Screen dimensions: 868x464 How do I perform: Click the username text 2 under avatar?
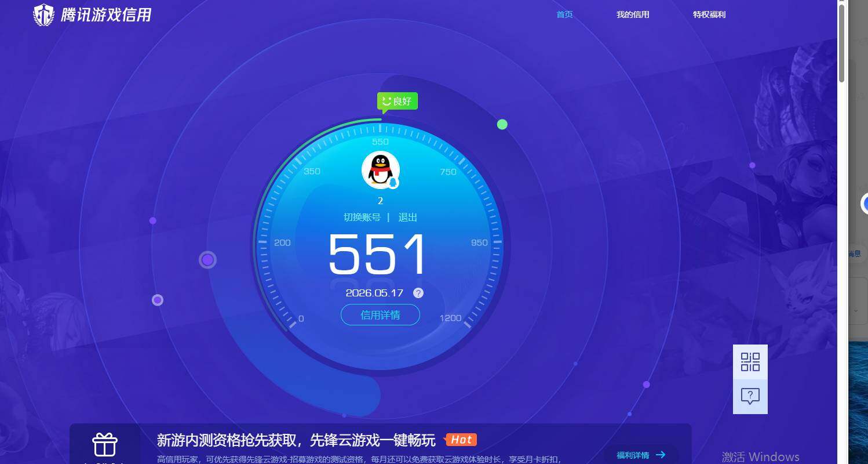pyautogui.click(x=381, y=201)
